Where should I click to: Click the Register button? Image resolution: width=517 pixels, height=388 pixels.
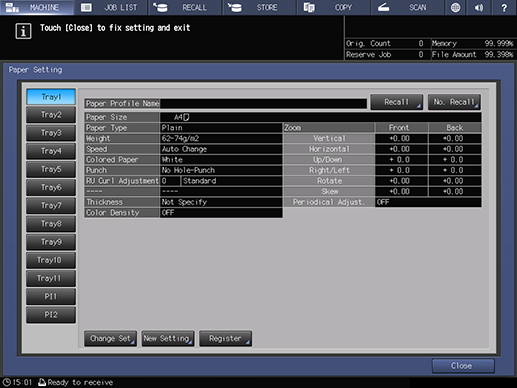pos(225,339)
